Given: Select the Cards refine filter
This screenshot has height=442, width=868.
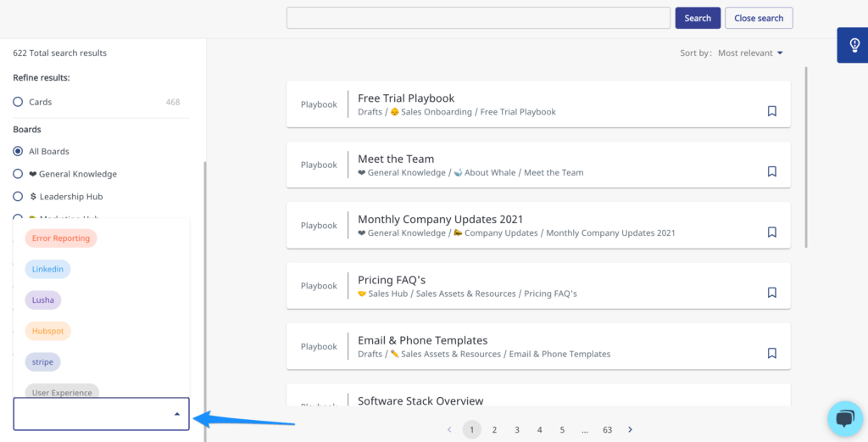Looking at the screenshot, I should pyautogui.click(x=18, y=102).
